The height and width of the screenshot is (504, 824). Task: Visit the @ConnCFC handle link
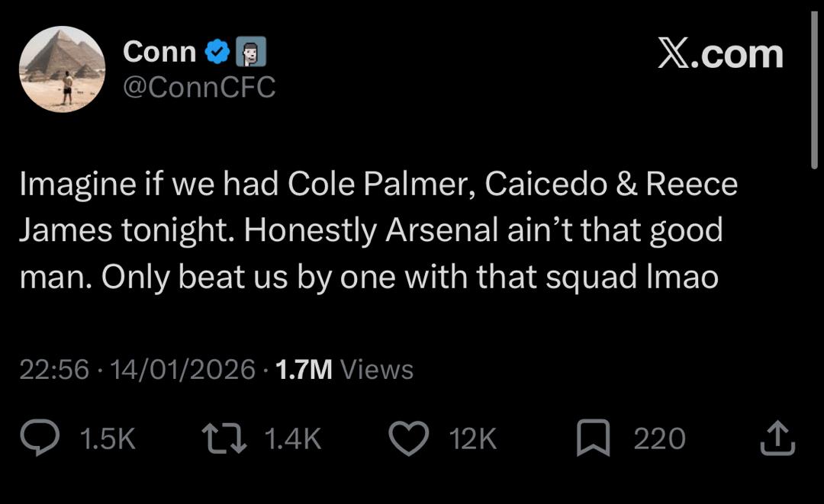[x=198, y=88]
